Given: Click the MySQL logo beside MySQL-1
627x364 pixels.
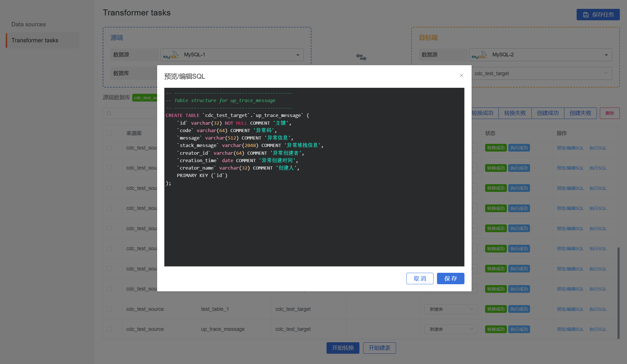Looking at the screenshot, I should (171, 55).
